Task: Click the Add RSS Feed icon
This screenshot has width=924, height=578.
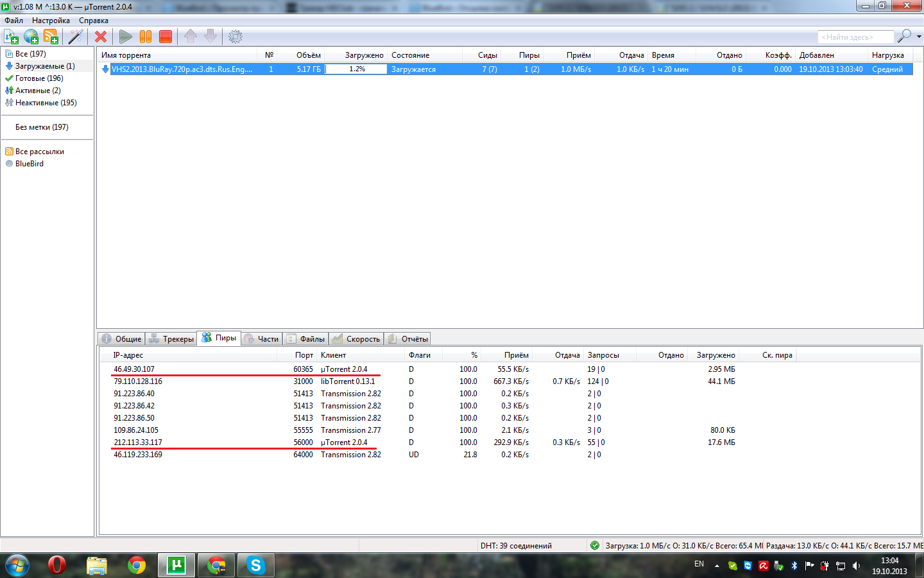Action: click(x=51, y=37)
